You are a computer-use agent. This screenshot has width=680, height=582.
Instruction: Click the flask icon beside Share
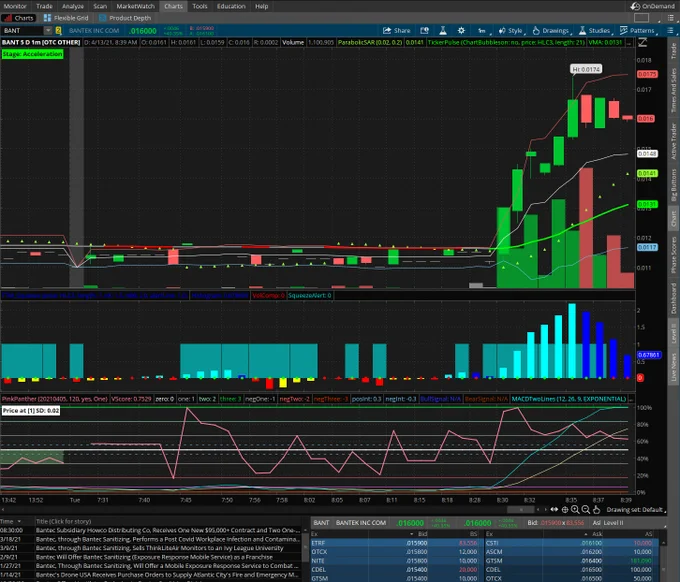[x=443, y=30]
